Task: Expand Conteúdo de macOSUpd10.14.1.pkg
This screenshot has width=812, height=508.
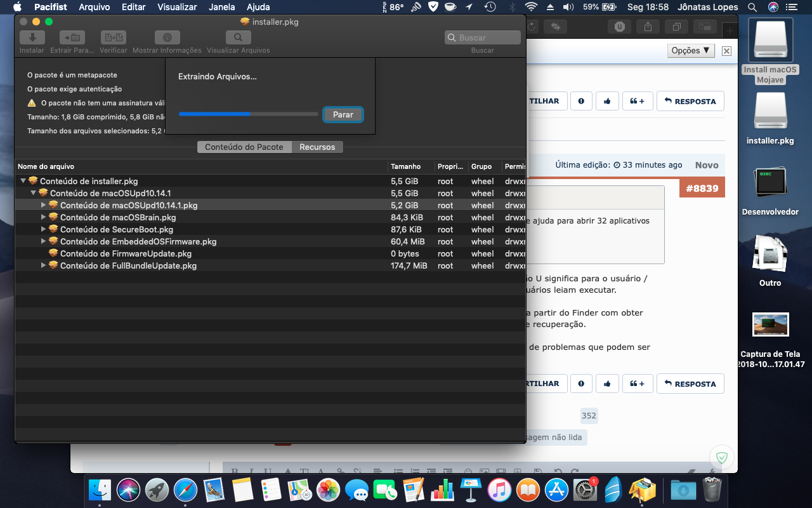Action: point(44,205)
